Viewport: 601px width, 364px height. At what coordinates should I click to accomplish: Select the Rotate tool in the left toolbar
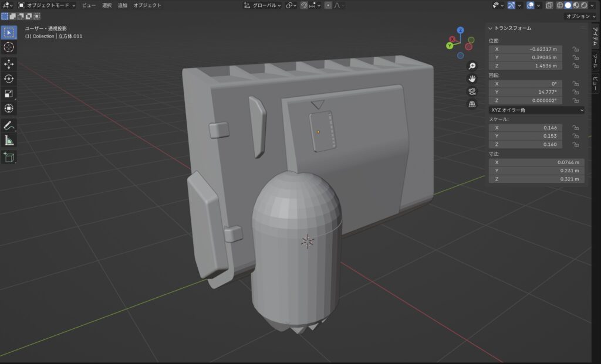(9, 79)
